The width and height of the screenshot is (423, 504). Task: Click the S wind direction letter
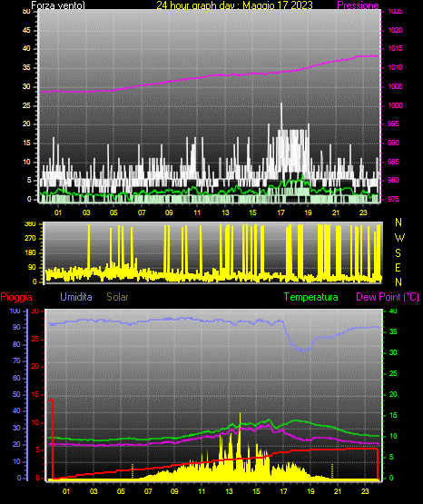398,253
